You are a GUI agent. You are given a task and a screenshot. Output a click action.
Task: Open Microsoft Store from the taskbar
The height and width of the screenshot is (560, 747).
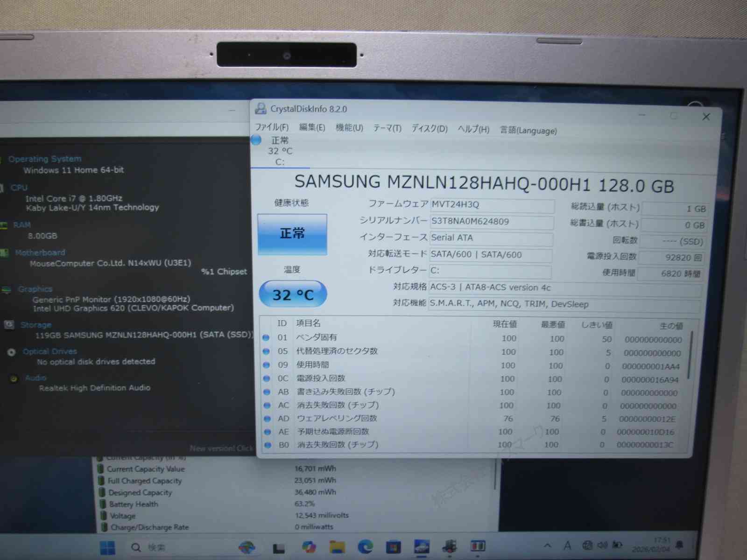(x=393, y=546)
